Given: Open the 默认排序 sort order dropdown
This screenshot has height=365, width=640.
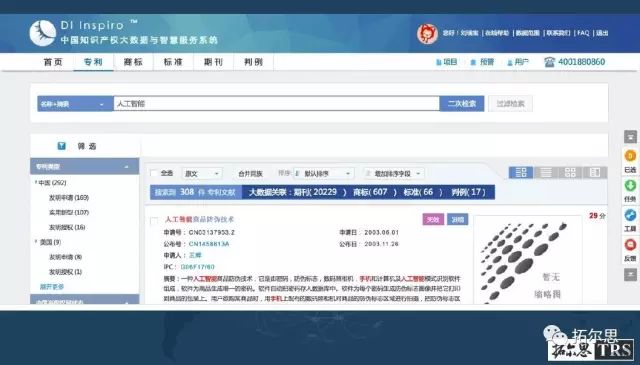Looking at the screenshot, I should click(322, 174).
